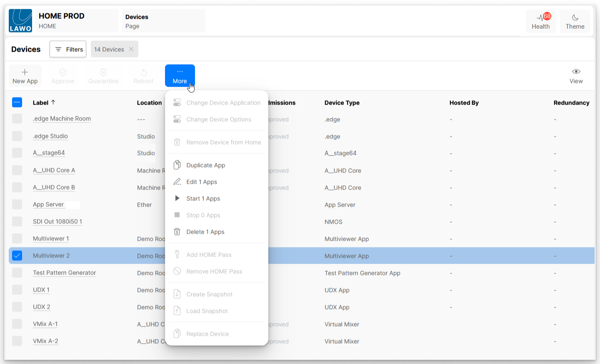Open the Filters panel
Viewport: 600px width, 364px height.
pyautogui.click(x=68, y=49)
